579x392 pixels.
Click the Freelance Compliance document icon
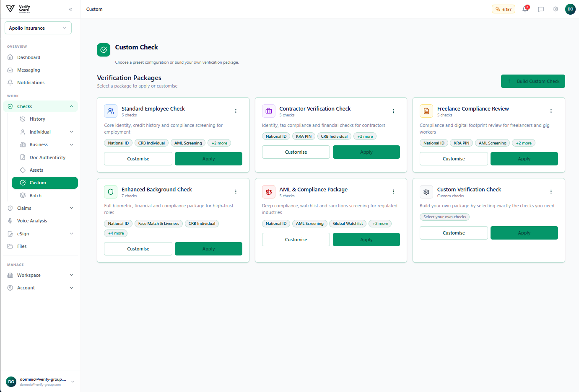(426, 111)
